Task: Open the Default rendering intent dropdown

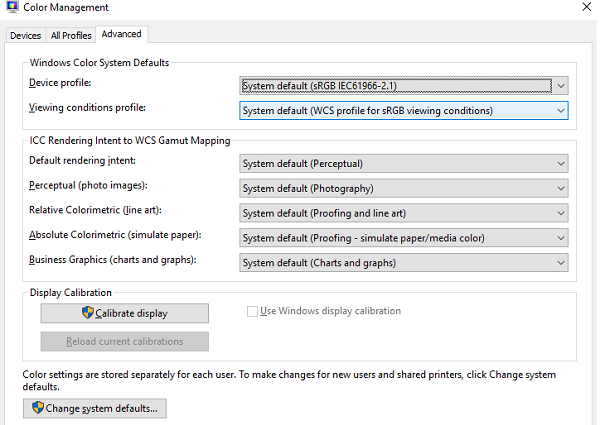Action: pyautogui.click(x=404, y=162)
